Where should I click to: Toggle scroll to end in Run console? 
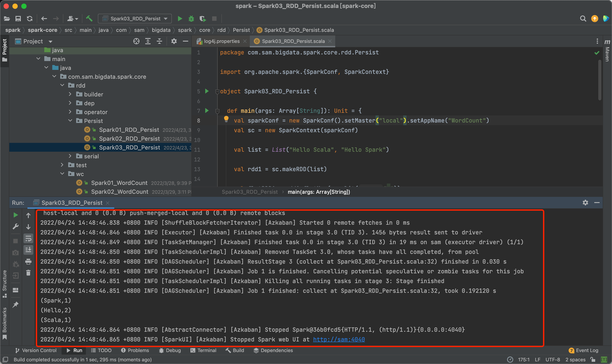28,250
